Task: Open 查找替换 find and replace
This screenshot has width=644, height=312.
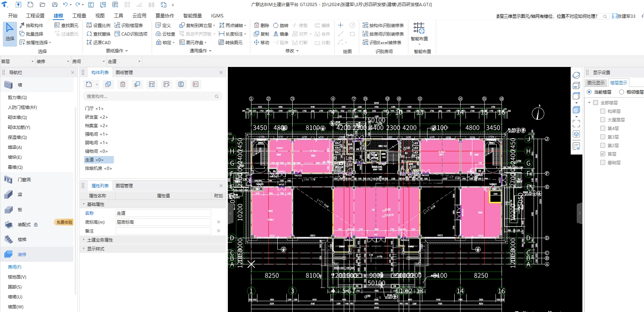Action: coord(99,34)
